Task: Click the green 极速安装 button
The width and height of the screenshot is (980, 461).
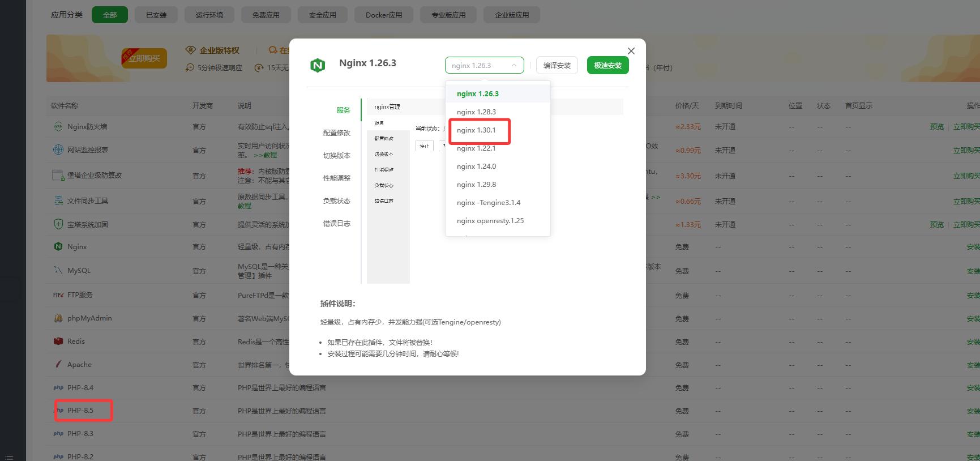Action: pyautogui.click(x=608, y=65)
